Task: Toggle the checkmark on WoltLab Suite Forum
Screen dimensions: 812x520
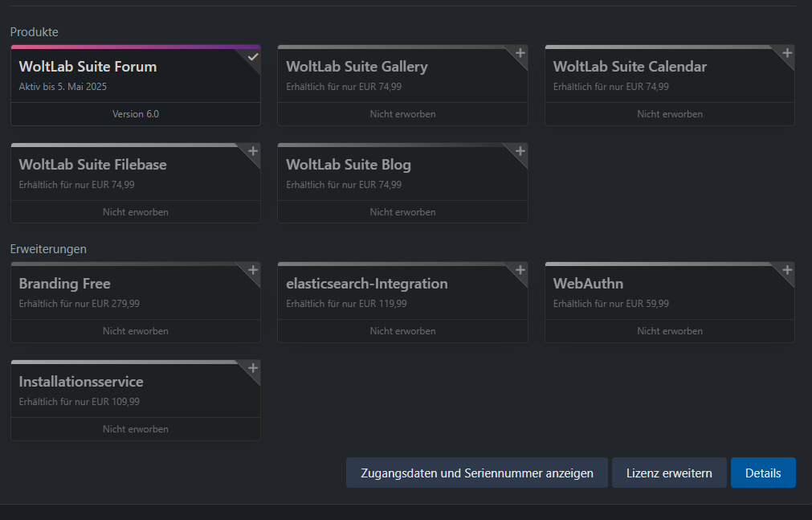Action: click(252, 57)
